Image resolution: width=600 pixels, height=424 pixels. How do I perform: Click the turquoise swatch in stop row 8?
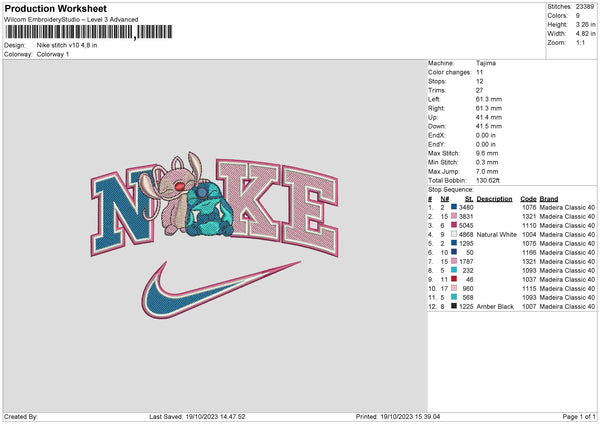coord(454,270)
